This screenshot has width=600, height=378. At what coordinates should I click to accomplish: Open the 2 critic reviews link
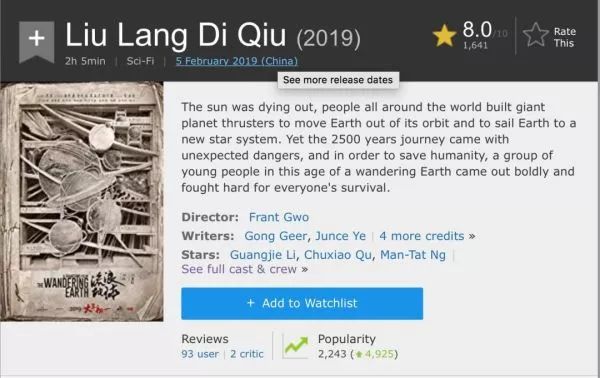[x=247, y=354]
